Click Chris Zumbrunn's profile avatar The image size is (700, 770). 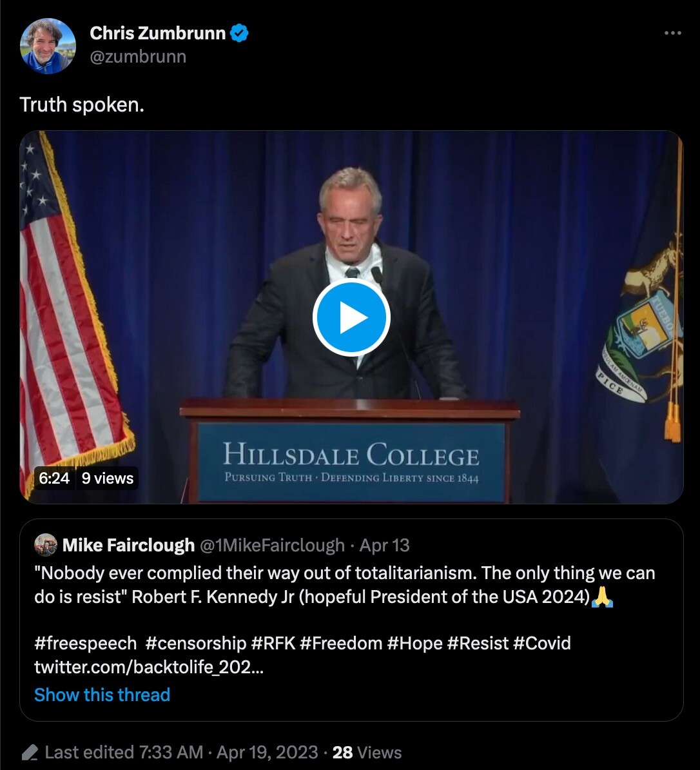coord(48,46)
